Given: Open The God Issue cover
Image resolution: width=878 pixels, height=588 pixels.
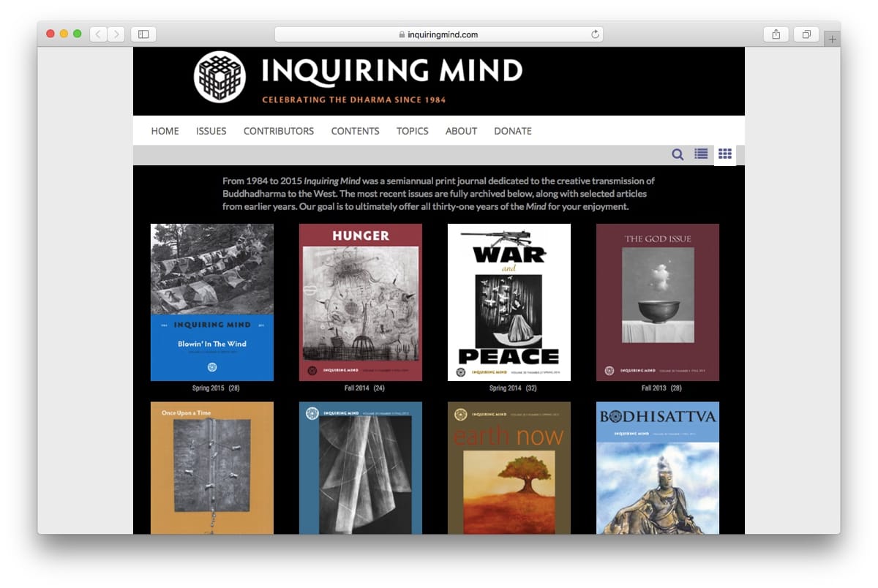Looking at the screenshot, I should point(658,302).
